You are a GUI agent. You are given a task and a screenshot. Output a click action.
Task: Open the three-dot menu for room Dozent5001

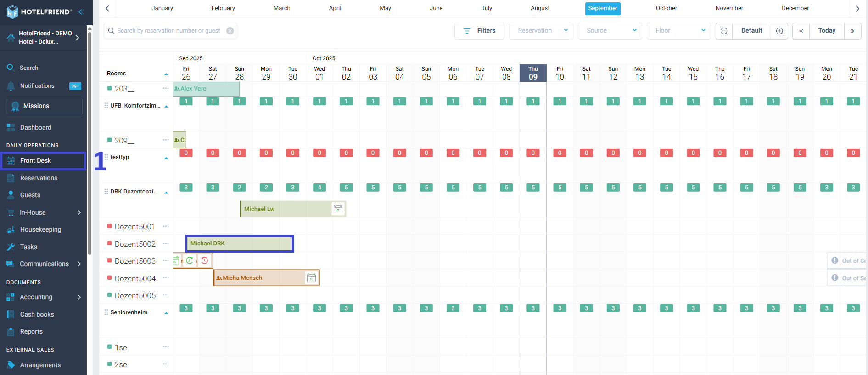(166, 226)
